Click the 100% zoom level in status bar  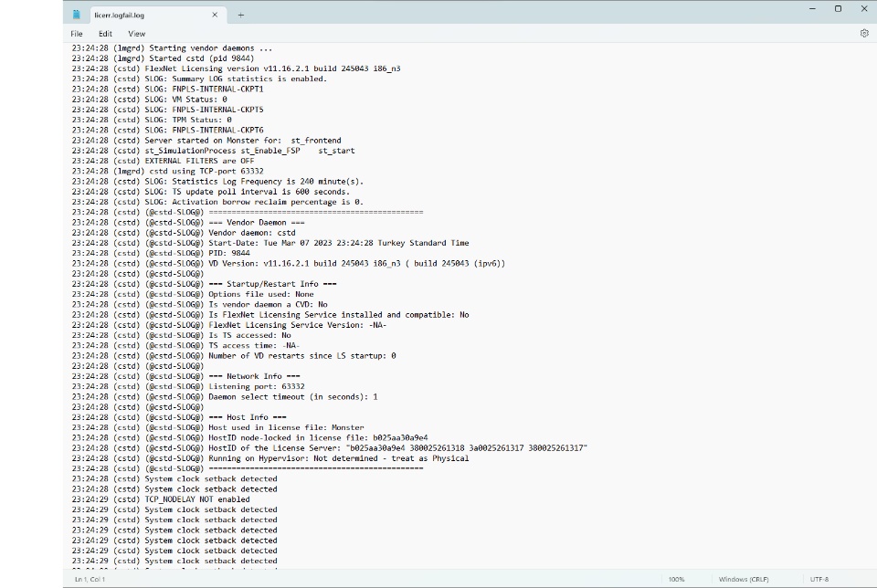[676, 579]
